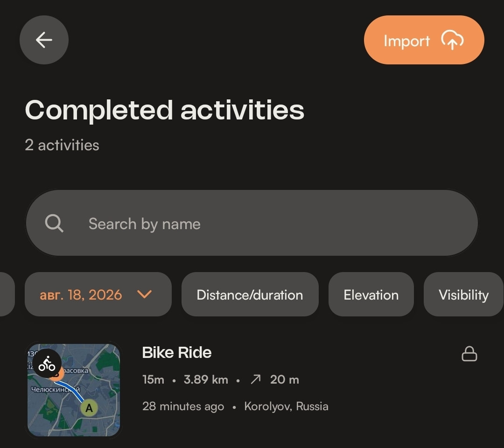Open the Bike Ride map thumbnail
This screenshot has height=448, width=504.
74,390
